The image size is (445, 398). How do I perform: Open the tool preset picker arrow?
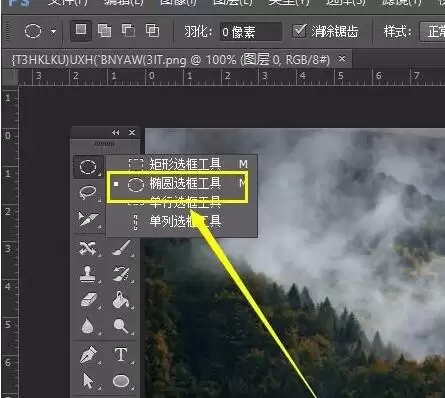pyautogui.click(x=53, y=32)
